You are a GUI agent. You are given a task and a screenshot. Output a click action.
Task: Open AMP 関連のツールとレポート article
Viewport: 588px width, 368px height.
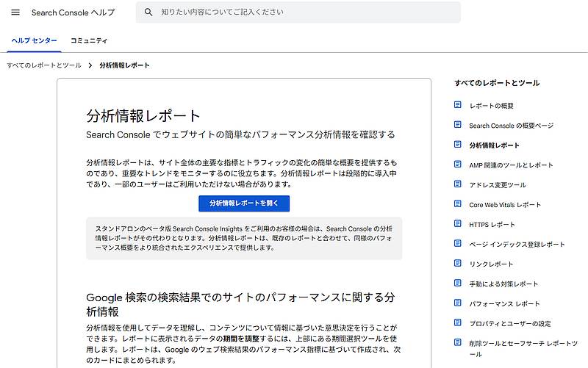point(511,165)
